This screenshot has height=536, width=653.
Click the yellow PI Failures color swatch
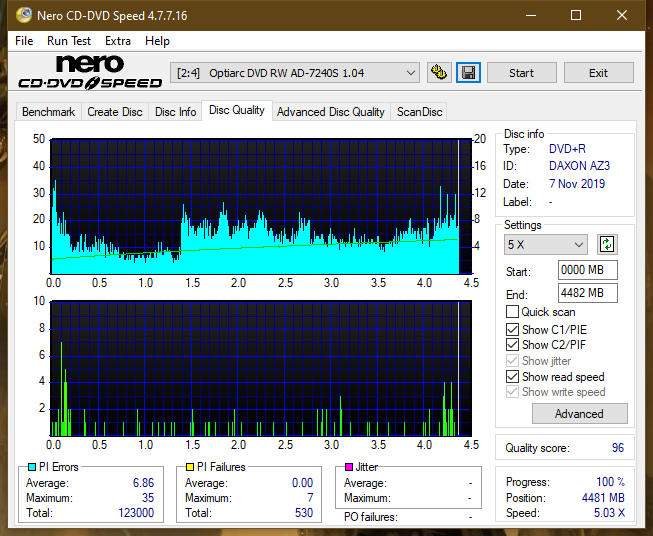click(x=190, y=467)
